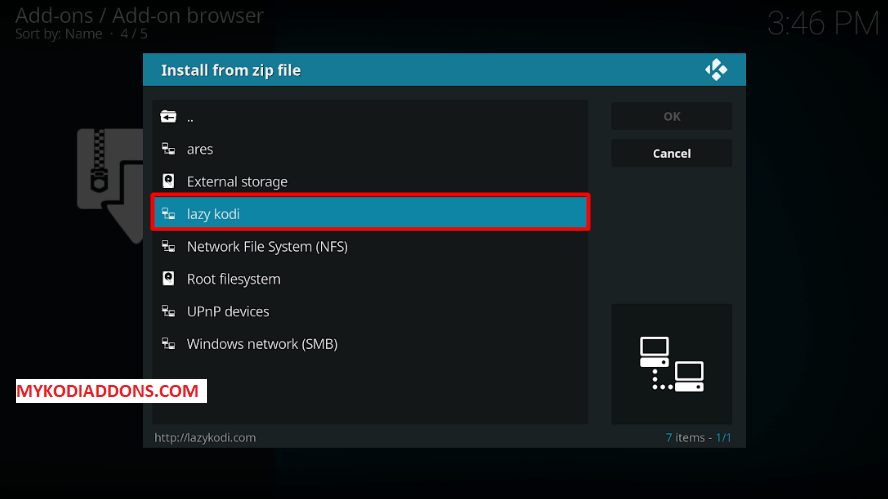
Task: Click the parent folder back icon
Action: [168, 117]
